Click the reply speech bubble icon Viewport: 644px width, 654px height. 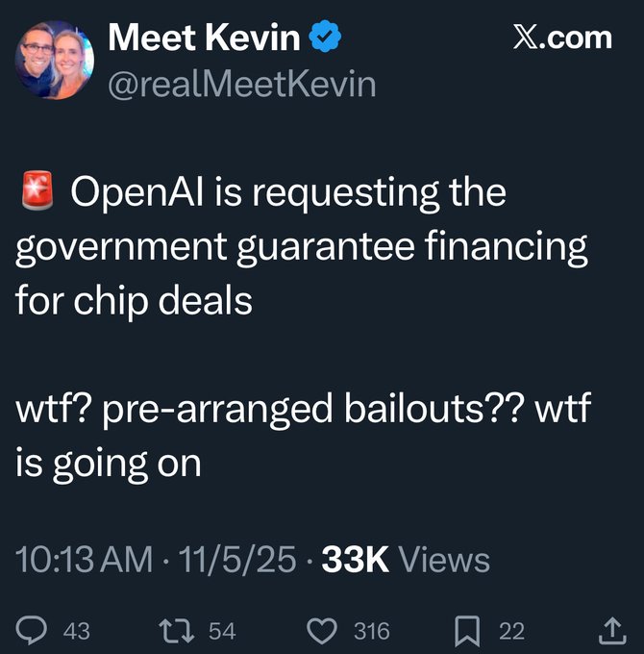click(x=34, y=631)
